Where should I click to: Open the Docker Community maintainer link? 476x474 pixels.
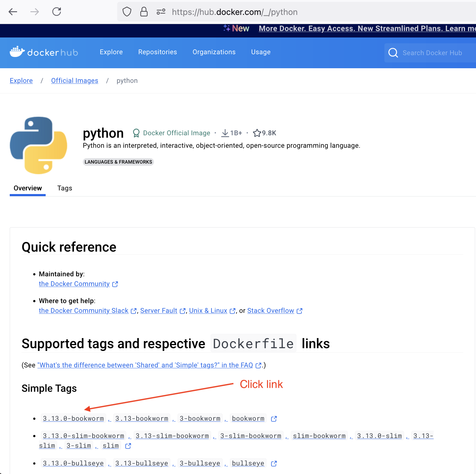[x=74, y=284]
